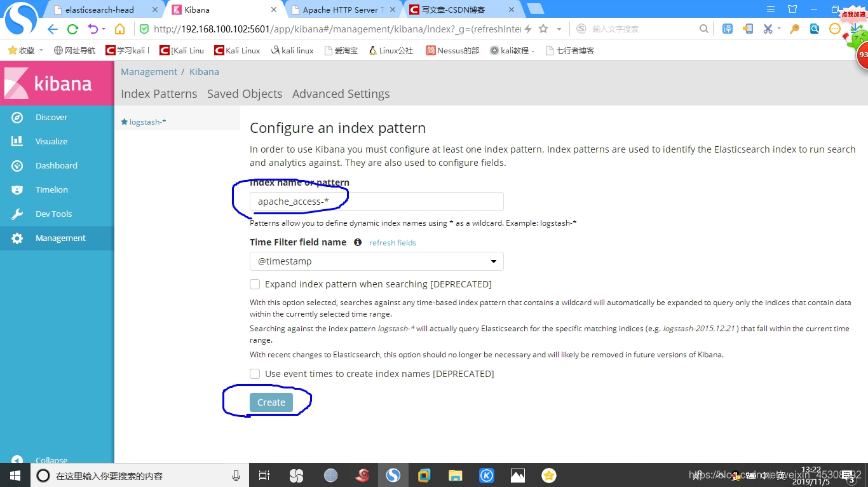Expand the purple undo arrow dropdown

(x=104, y=29)
